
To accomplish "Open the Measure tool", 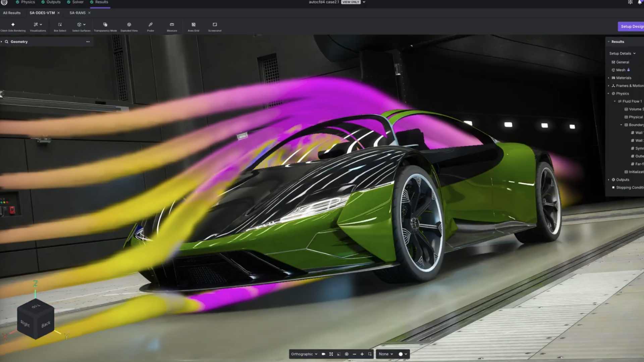I will coord(171,26).
